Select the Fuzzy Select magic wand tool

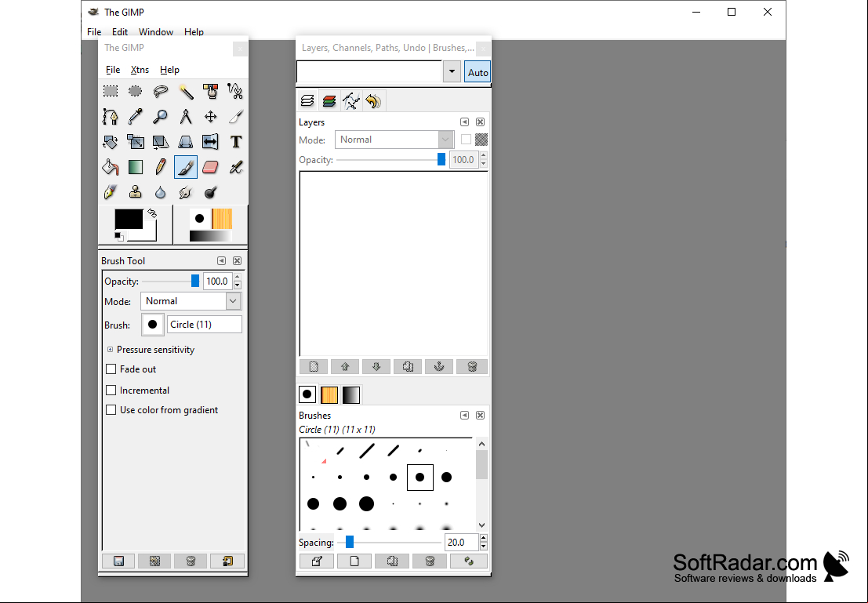[186, 91]
